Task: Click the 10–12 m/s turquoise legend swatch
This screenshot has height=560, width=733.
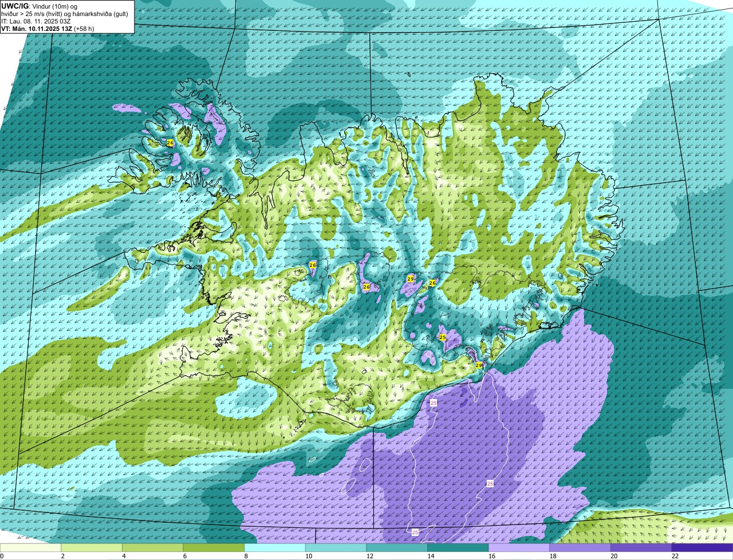Action: coord(336,548)
